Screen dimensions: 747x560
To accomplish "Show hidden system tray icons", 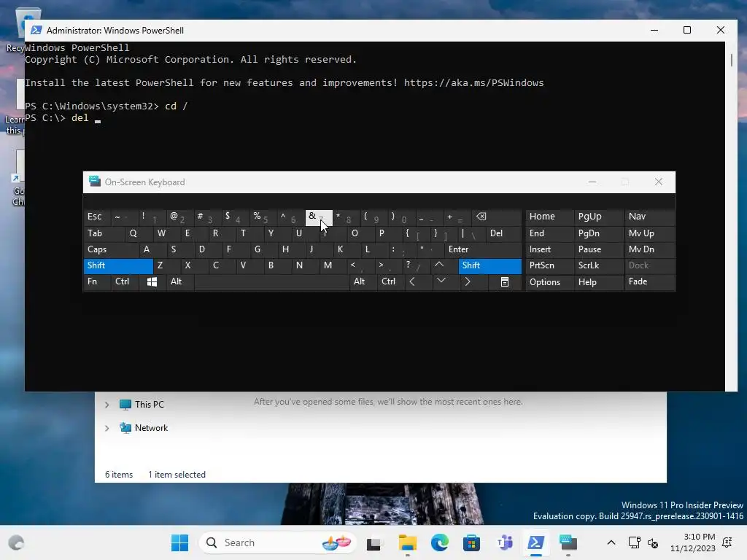I will 611,542.
